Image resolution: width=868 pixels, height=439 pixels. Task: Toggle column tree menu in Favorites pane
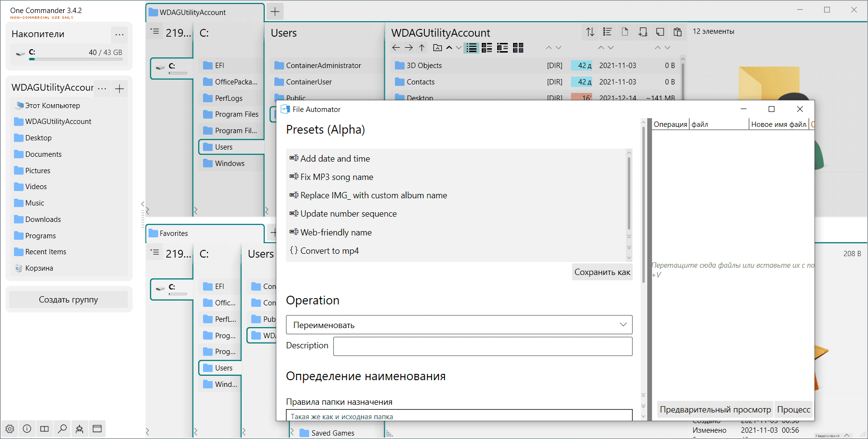(154, 252)
